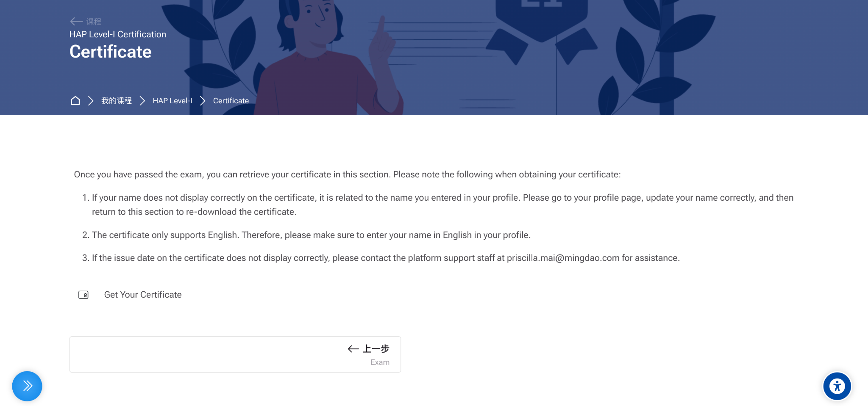The width and height of the screenshot is (868, 406).
Task: Click the chevron before Certificate breadcrumb
Action: click(x=203, y=101)
